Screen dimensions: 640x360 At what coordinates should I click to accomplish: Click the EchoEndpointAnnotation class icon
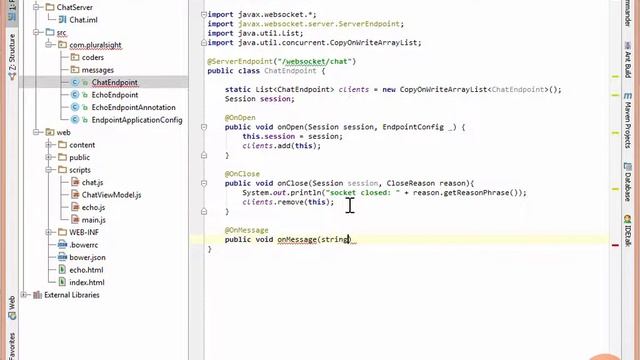[x=75, y=107]
